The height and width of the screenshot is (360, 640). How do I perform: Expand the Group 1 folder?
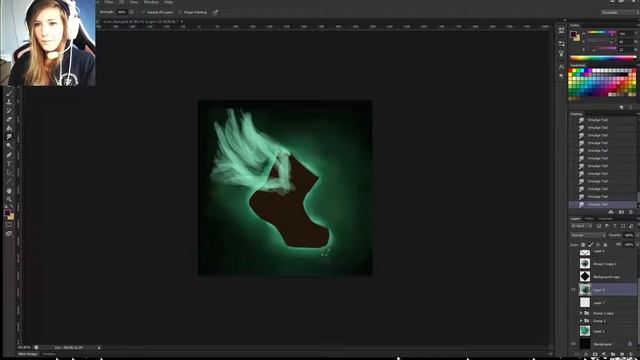[581, 321]
